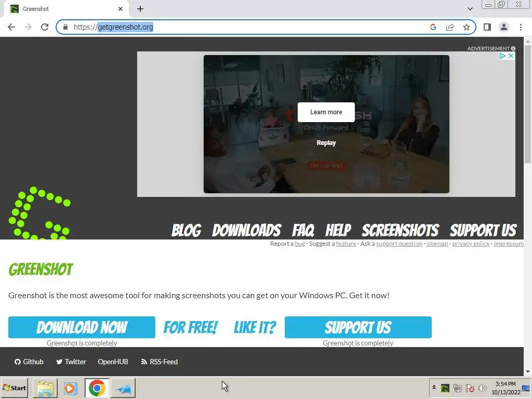
Task: Click the advertisement info icon
Action: click(513, 48)
